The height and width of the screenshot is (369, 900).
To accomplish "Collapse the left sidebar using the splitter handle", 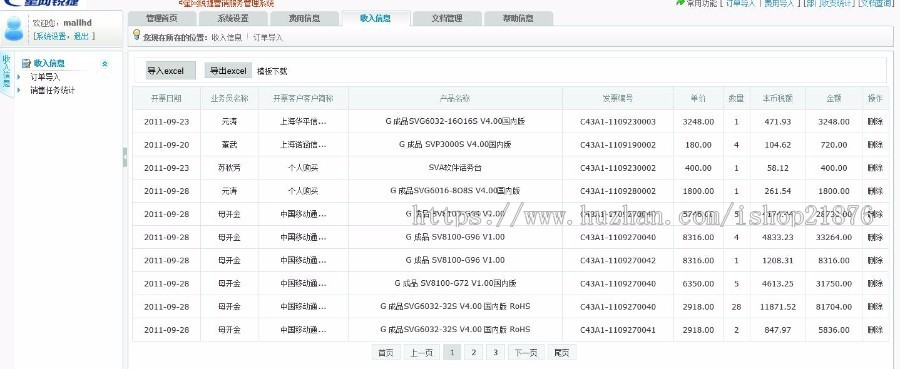I will point(125,157).
